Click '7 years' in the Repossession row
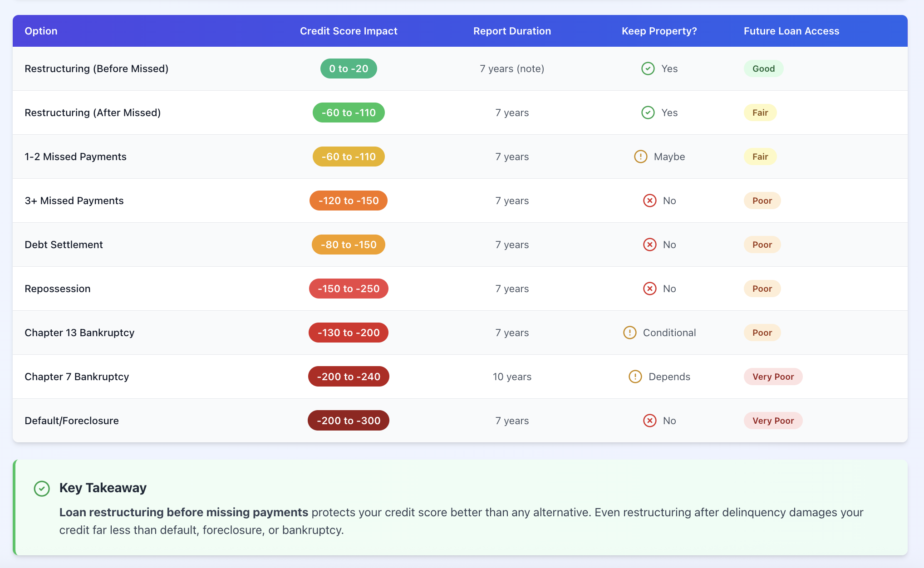 click(x=512, y=289)
